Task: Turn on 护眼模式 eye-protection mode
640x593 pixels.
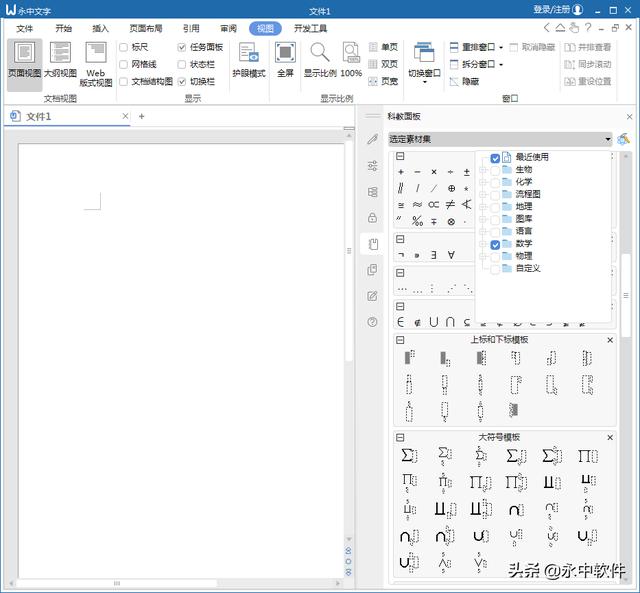Action: click(249, 59)
